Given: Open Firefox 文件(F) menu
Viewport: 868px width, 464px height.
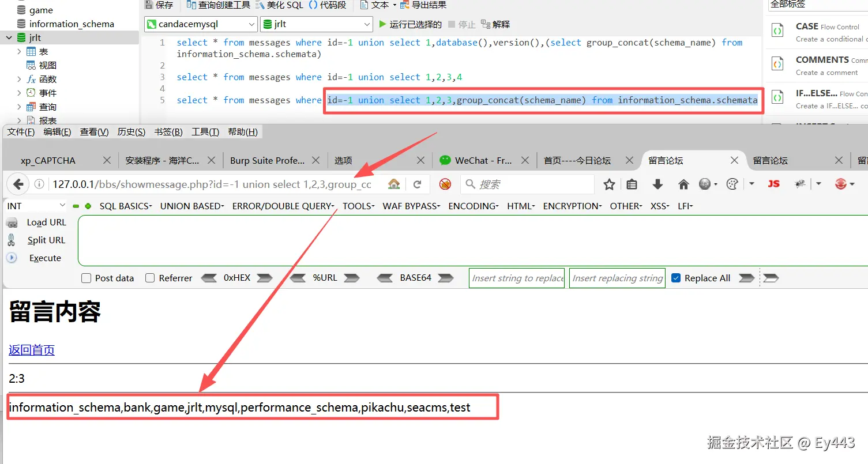Looking at the screenshot, I should 21,132.
